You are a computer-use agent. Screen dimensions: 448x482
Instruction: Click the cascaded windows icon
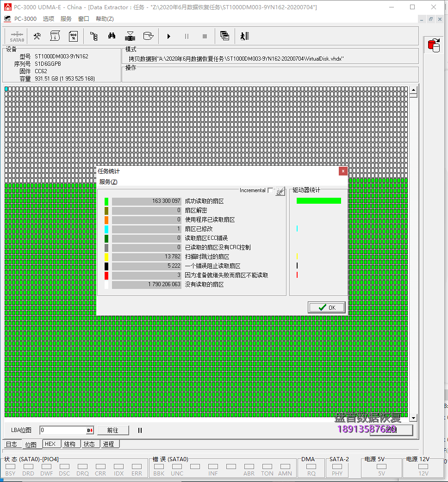(x=224, y=36)
